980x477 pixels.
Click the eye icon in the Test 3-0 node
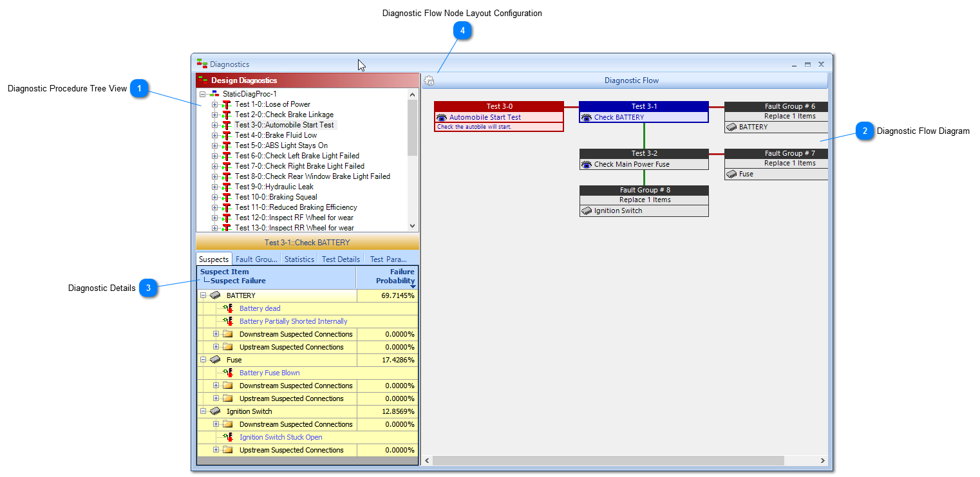click(442, 118)
